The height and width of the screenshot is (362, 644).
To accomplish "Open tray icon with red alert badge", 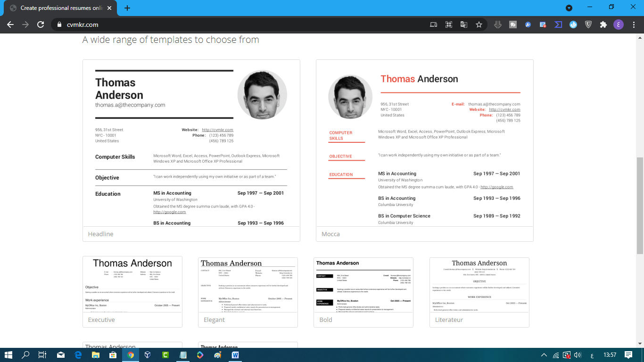I will [x=567, y=355].
